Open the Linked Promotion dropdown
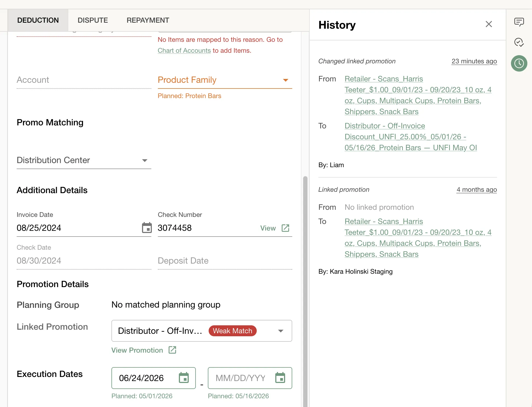Viewport: 532px width, 407px height. pos(202,331)
